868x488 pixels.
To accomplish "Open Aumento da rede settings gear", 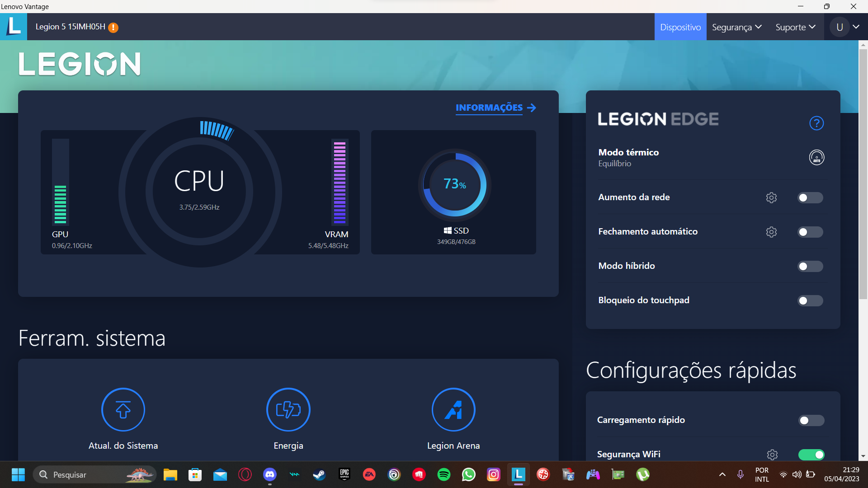I will [771, 197].
